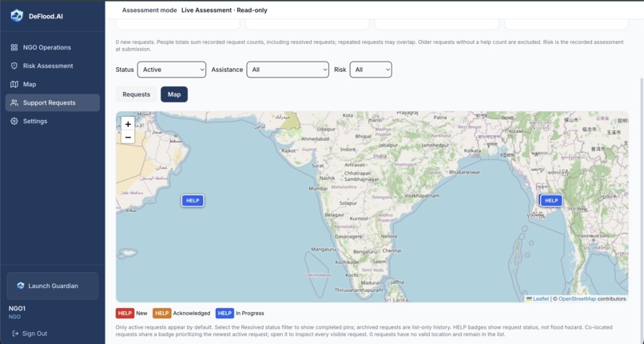The width and height of the screenshot is (644, 344).
Task: Click the Ahmedabad label on the map
Action: coord(315,139)
